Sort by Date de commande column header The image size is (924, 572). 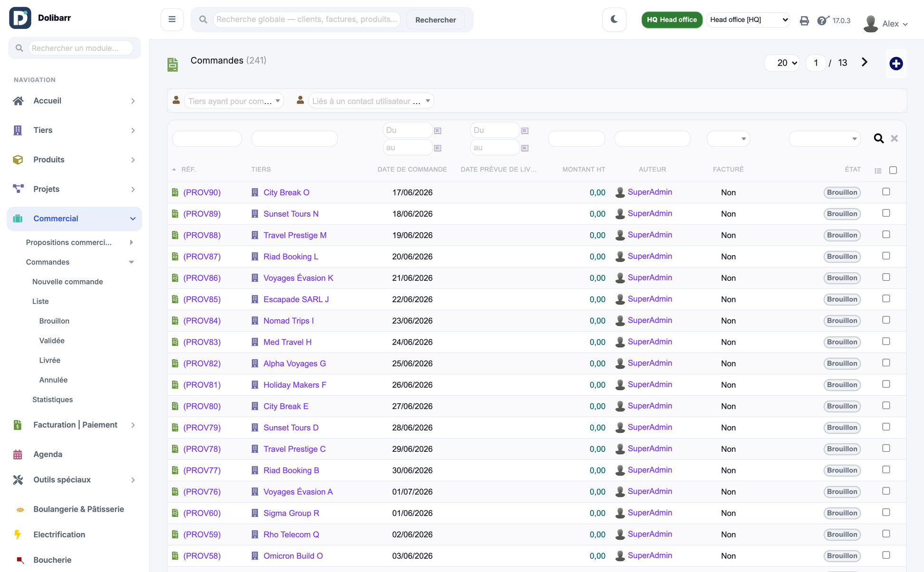[412, 170]
